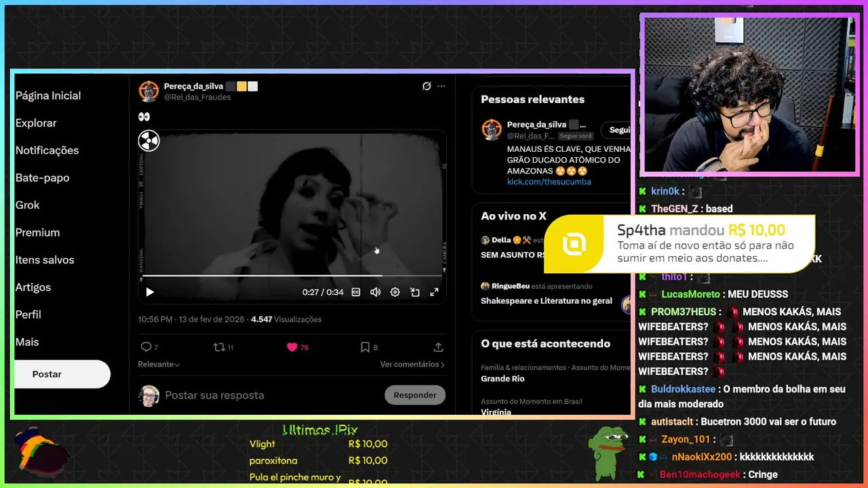868x488 pixels.
Task: Expand the video to fullscreen
Action: pos(435,292)
